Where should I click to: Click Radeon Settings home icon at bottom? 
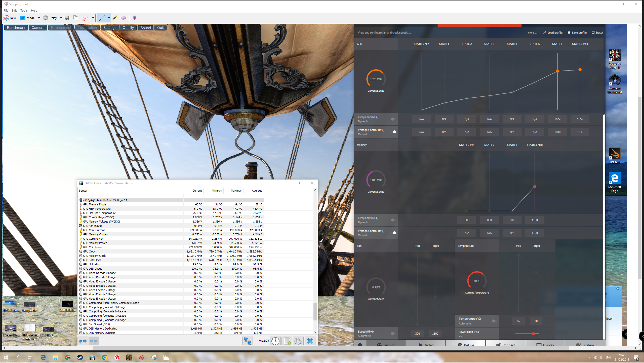(x=360, y=345)
